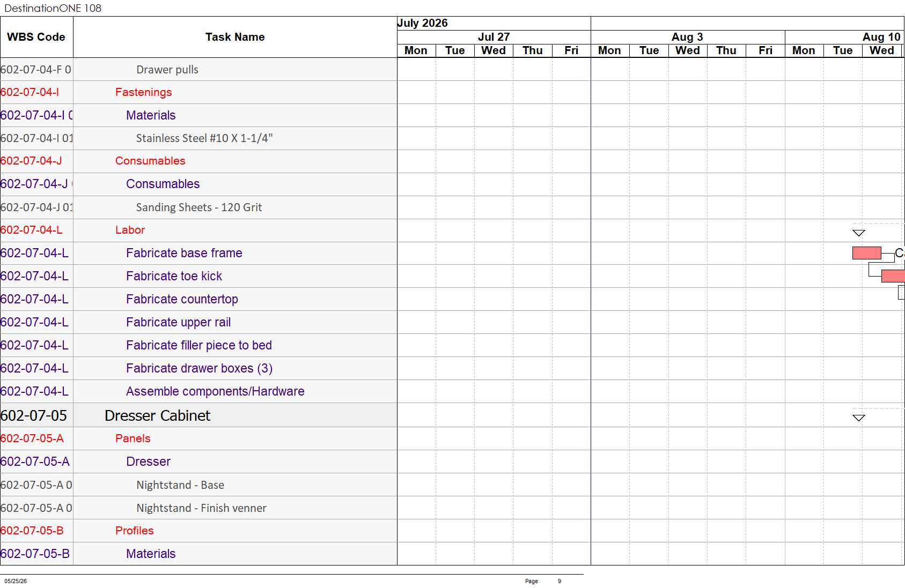Select the Assemble components/Hardware task

click(x=215, y=391)
